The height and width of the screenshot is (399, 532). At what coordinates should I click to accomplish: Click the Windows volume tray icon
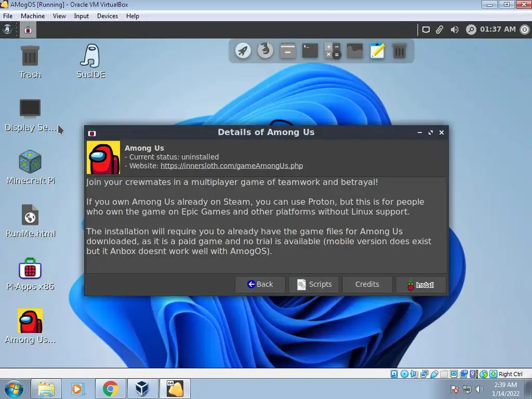tap(479, 389)
